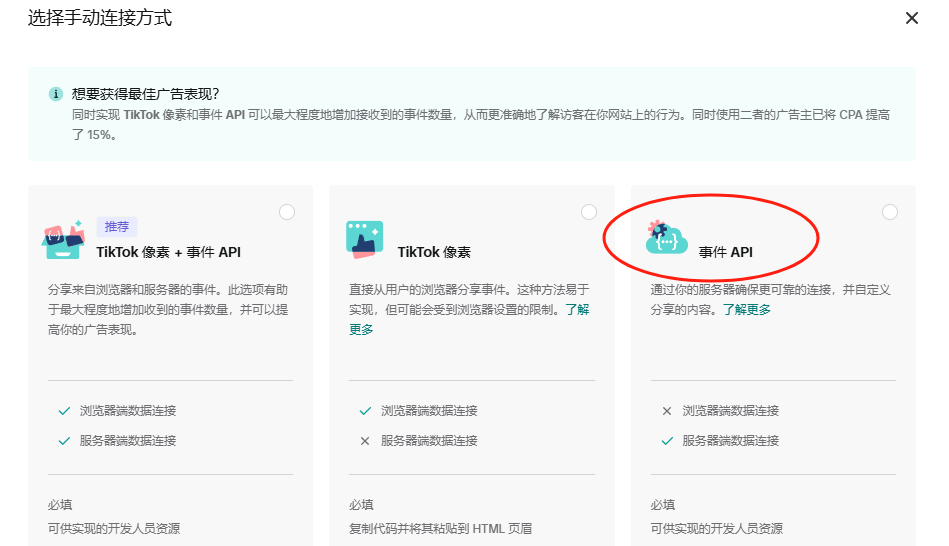Click the info icon in the tip banner
Screen dimensions: 949x546
tap(56, 93)
